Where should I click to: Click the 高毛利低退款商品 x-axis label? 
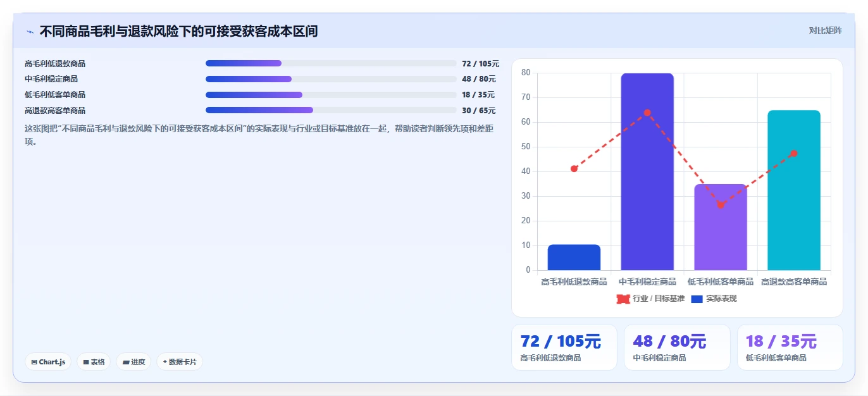tap(574, 282)
